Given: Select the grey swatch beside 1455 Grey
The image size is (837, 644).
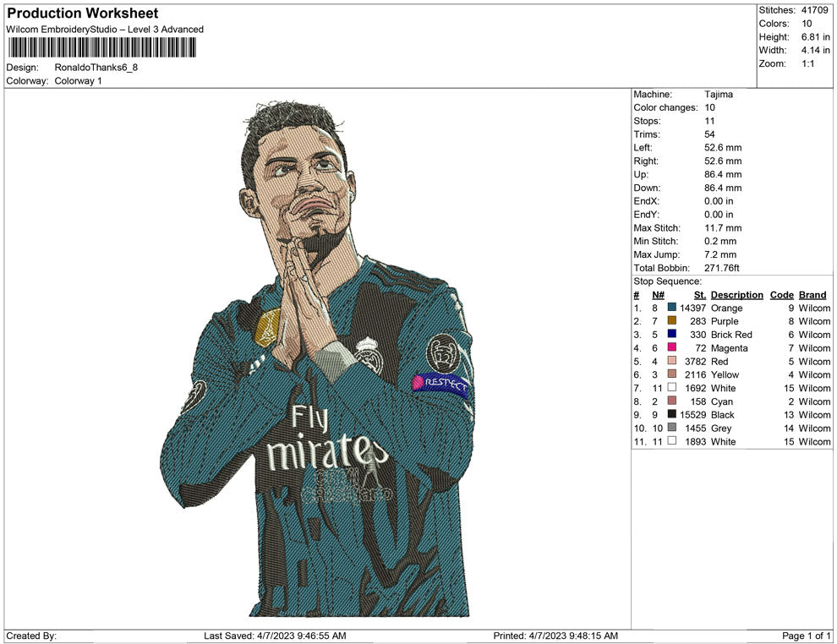Looking at the screenshot, I should pos(671,427).
